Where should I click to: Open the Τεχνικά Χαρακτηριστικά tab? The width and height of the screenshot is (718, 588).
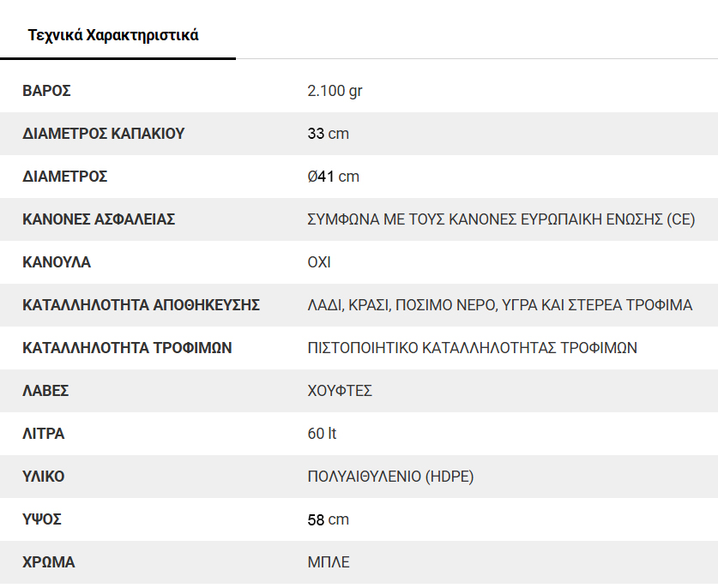(113, 35)
